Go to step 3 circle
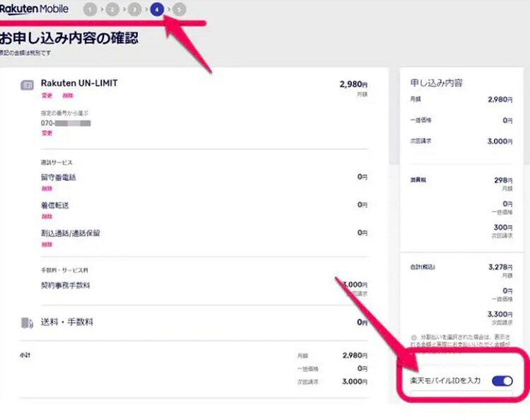530x420 pixels. coord(134,10)
